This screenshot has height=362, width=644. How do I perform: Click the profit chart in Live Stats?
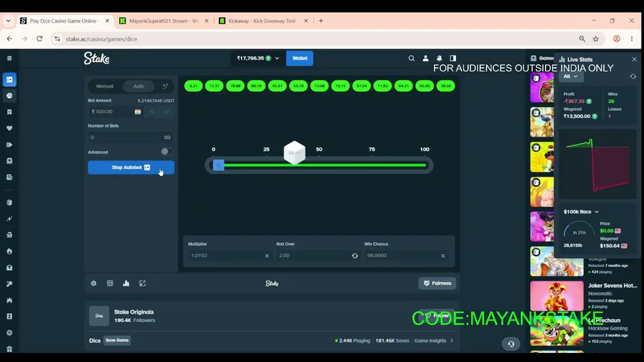pyautogui.click(x=598, y=164)
